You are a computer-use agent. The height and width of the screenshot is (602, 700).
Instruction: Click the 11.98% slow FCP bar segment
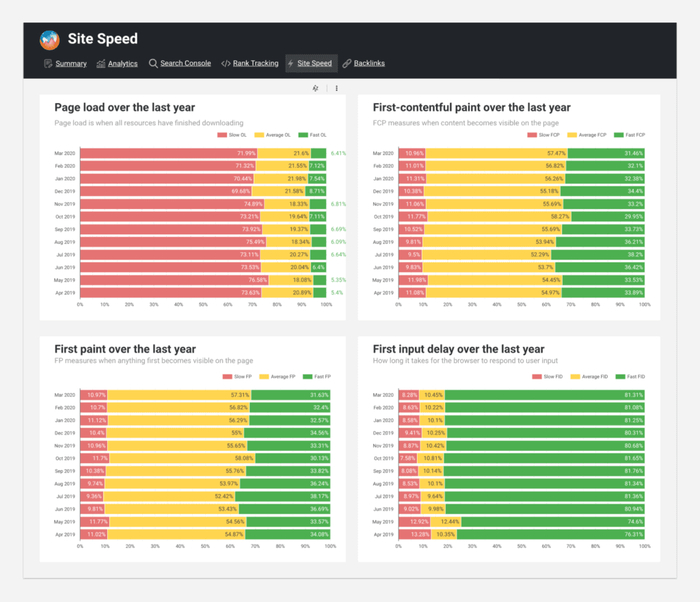(x=414, y=280)
